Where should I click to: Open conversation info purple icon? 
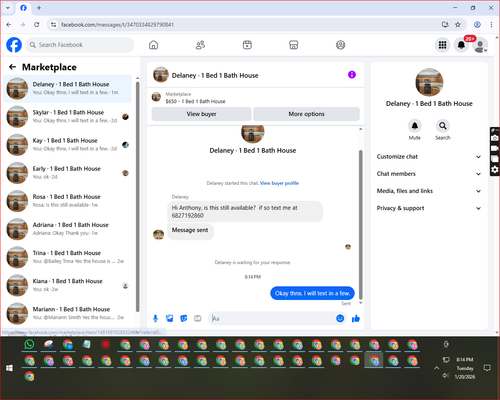pyautogui.click(x=352, y=75)
